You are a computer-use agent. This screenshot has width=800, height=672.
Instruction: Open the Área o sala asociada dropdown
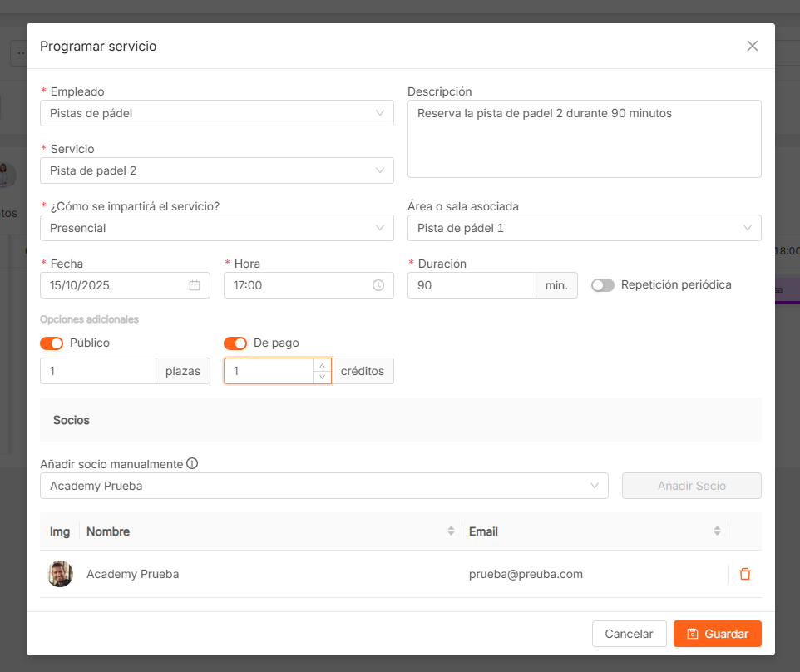(x=584, y=228)
